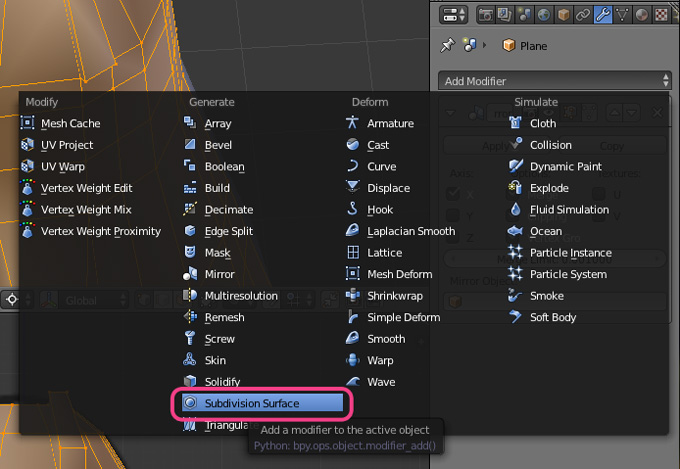
Task: Open the Scene properties tab
Action: (524, 15)
